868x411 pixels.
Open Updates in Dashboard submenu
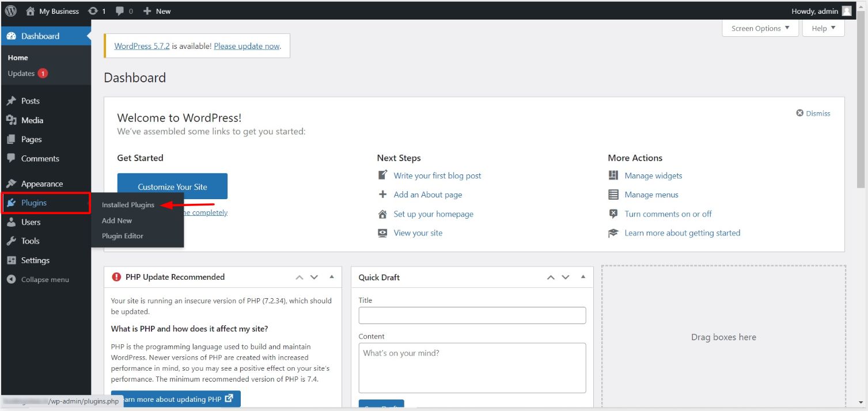click(x=21, y=74)
